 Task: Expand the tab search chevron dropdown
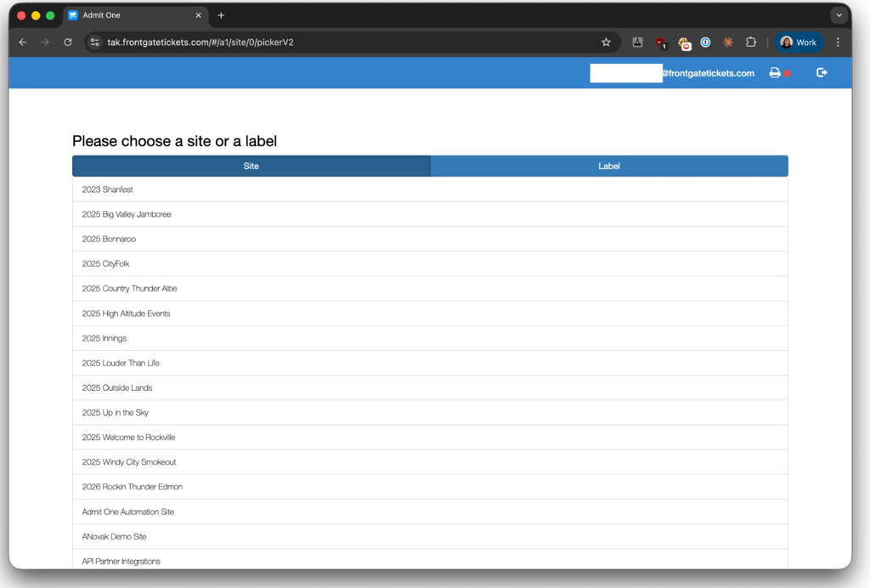[x=839, y=15]
